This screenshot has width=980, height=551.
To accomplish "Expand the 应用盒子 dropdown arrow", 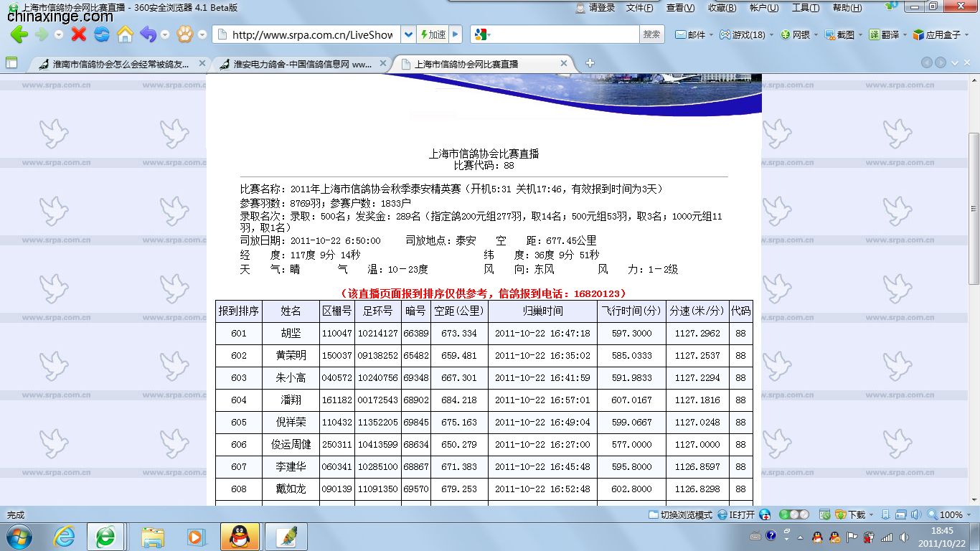I will click(x=966, y=34).
